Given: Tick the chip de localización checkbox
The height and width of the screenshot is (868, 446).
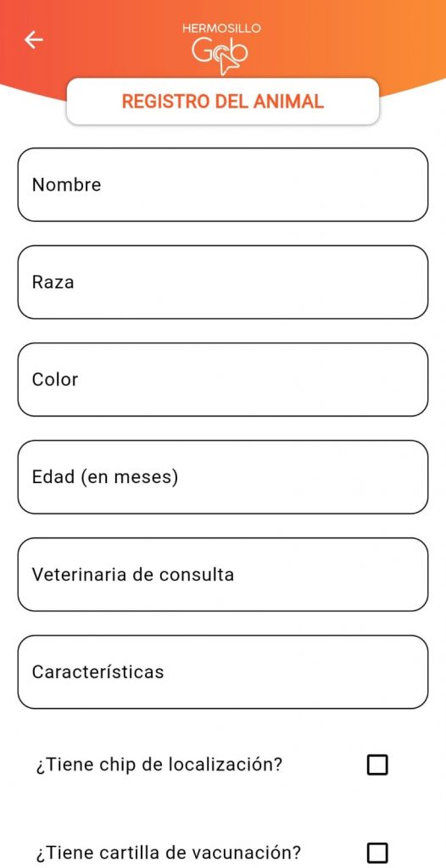Looking at the screenshot, I should click(377, 765).
